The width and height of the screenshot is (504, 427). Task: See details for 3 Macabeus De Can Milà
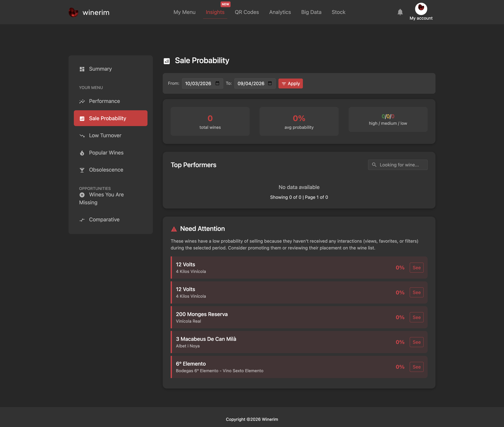click(417, 342)
